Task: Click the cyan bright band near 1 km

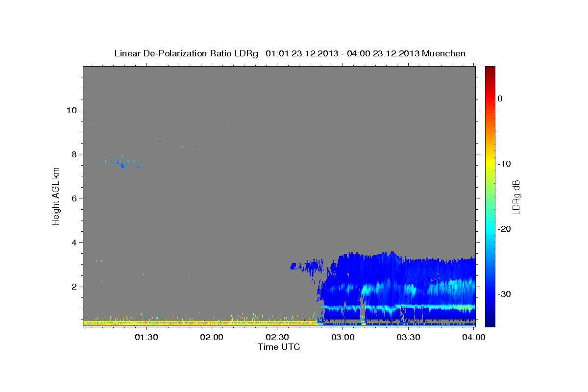Action: (x=398, y=308)
